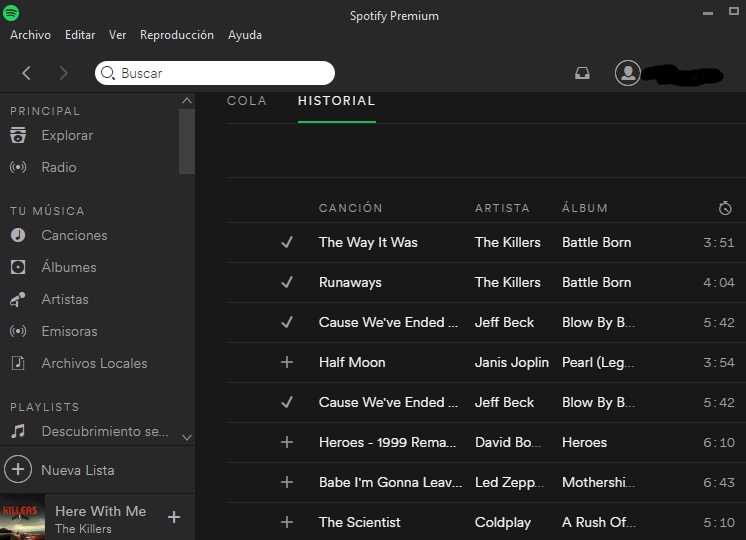Click the Artistas microphone icon
The image size is (746, 540).
(18, 299)
